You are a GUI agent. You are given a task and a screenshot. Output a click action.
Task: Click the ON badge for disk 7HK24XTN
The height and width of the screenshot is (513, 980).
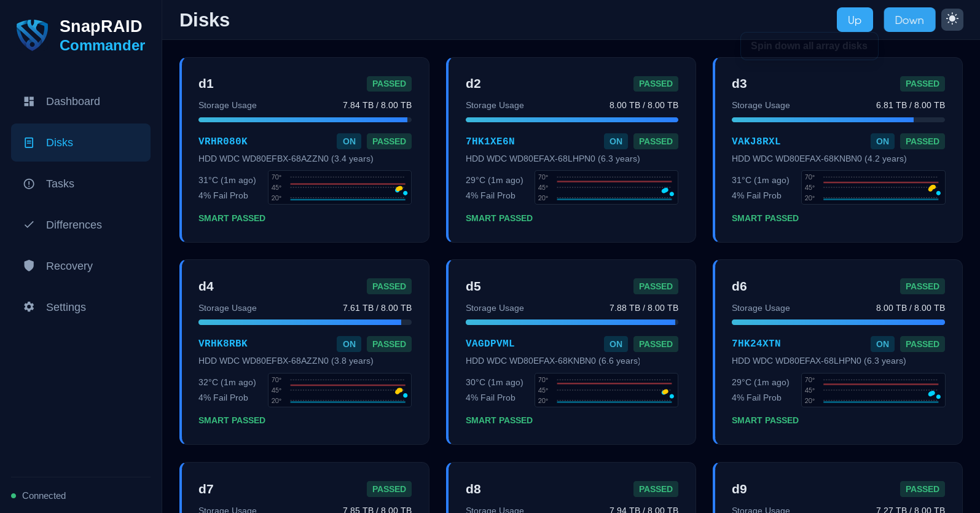coord(882,344)
